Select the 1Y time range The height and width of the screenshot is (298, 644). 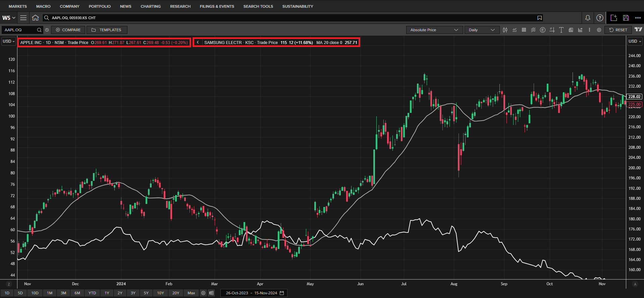107,293
